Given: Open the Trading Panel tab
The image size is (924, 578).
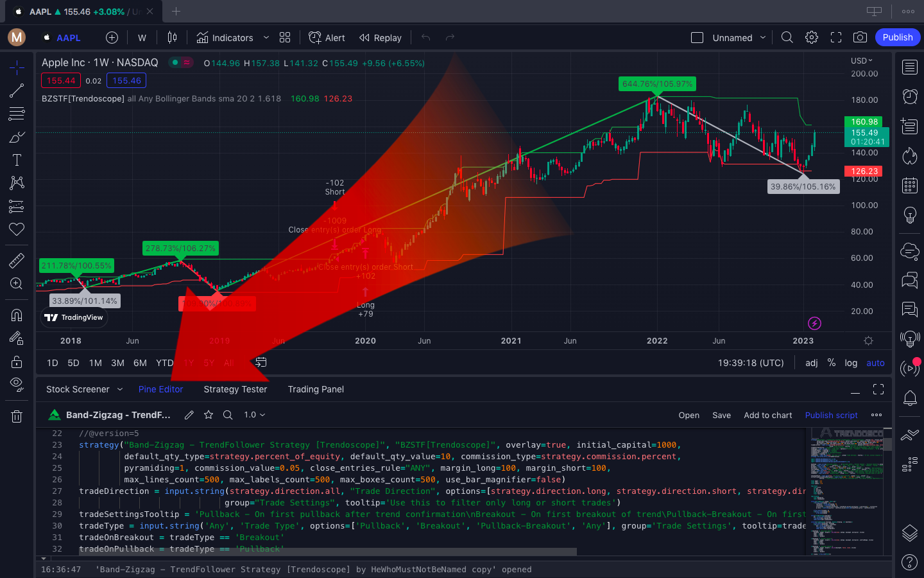Looking at the screenshot, I should coord(316,389).
